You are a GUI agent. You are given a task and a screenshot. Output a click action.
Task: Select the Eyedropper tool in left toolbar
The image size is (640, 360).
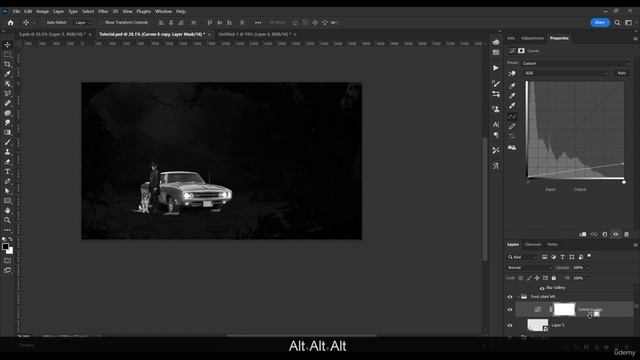click(7, 74)
